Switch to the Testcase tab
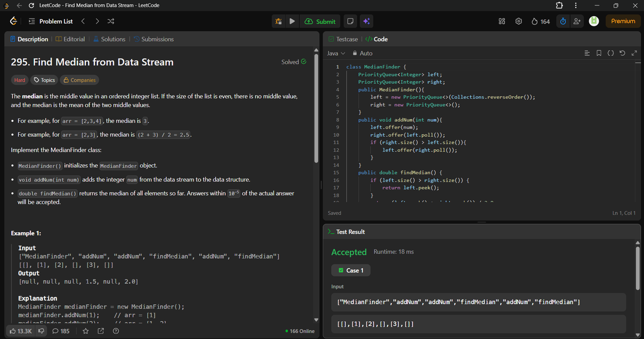The height and width of the screenshot is (339, 644). click(343, 39)
